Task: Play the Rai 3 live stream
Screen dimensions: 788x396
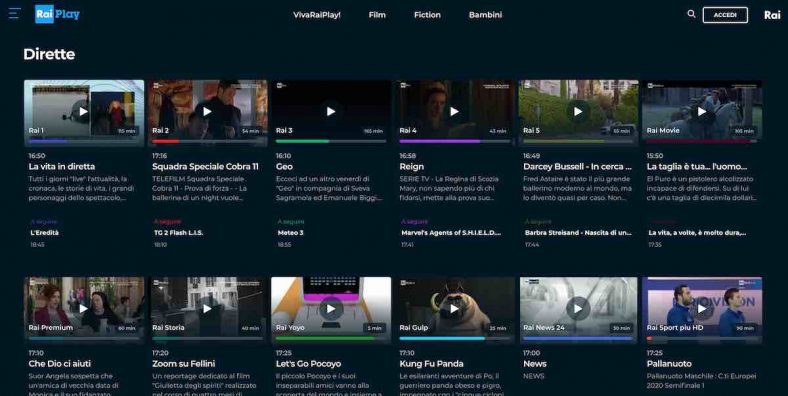Action: point(331,112)
